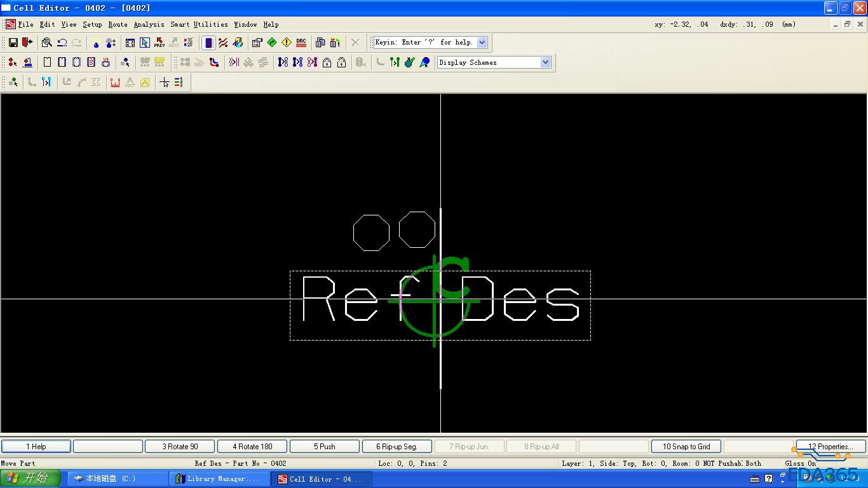Open the File menu
The width and height of the screenshot is (868, 488).
[26, 25]
